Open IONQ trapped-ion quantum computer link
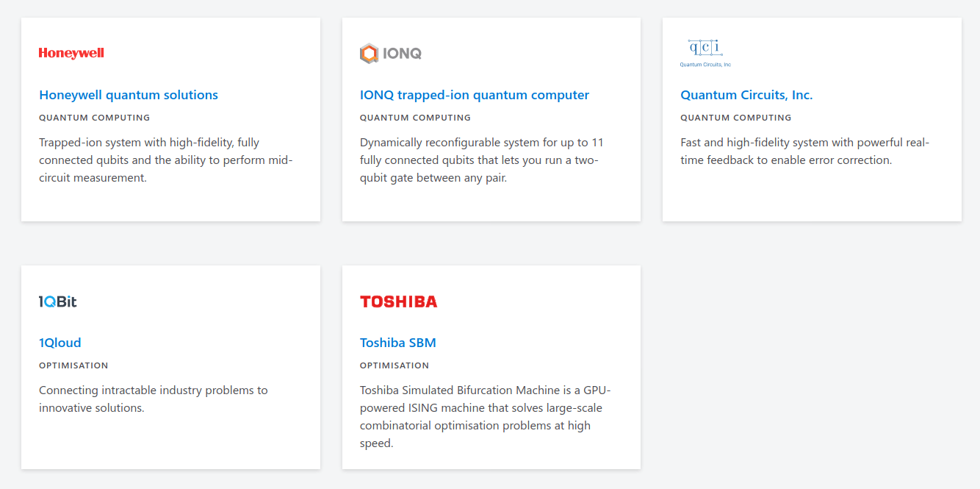The width and height of the screenshot is (980, 489). [475, 95]
